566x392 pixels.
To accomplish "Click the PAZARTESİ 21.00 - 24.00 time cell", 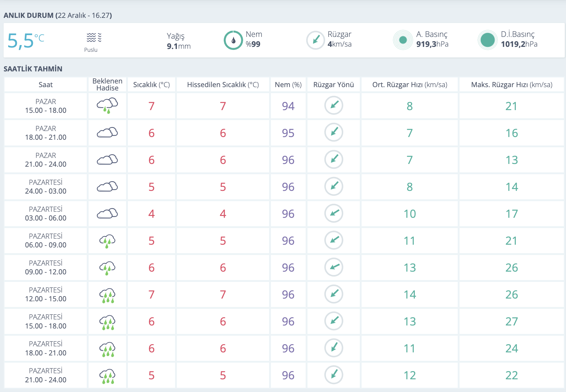I will 46,375.
